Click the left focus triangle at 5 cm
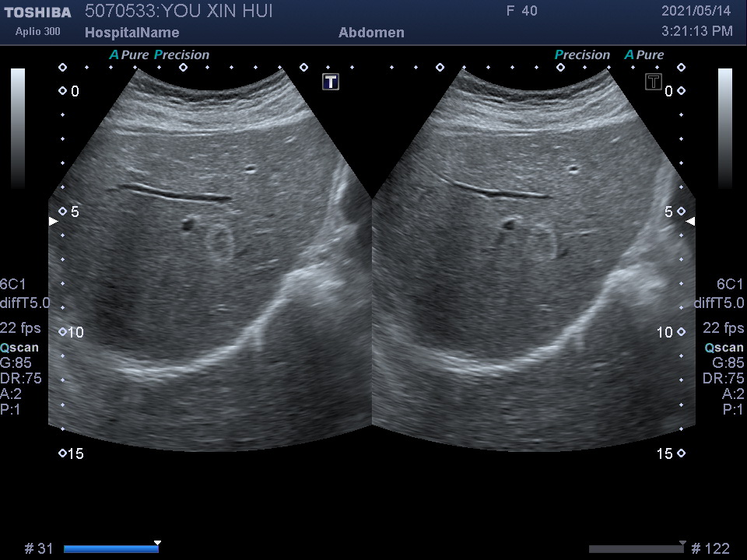The image size is (747, 560). click(x=53, y=222)
